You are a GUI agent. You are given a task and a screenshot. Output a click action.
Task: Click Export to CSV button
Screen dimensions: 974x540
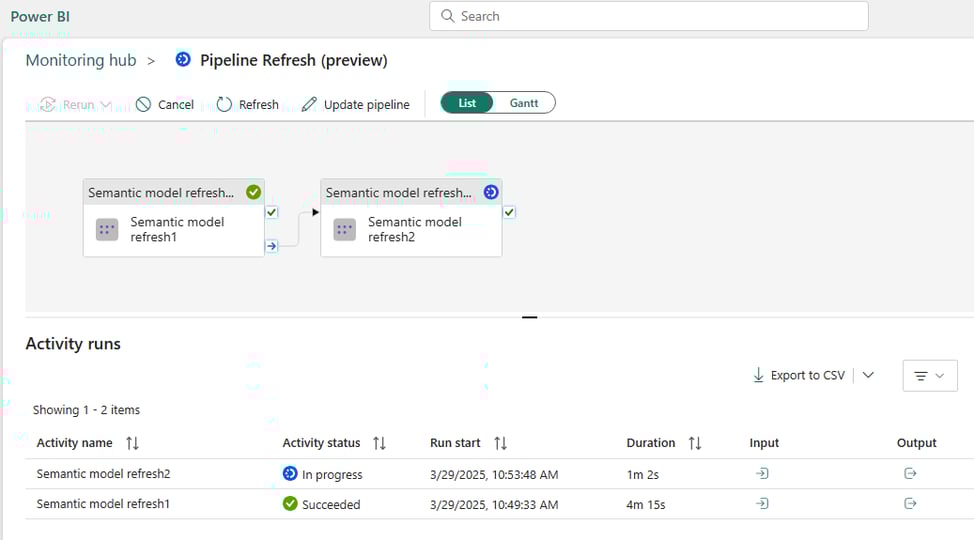pyautogui.click(x=799, y=375)
